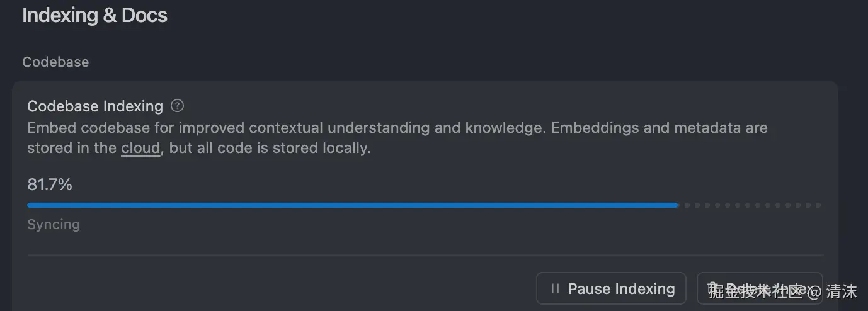Click the 81.7% progress percentage text
The height and width of the screenshot is (311, 868).
[x=50, y=184]
